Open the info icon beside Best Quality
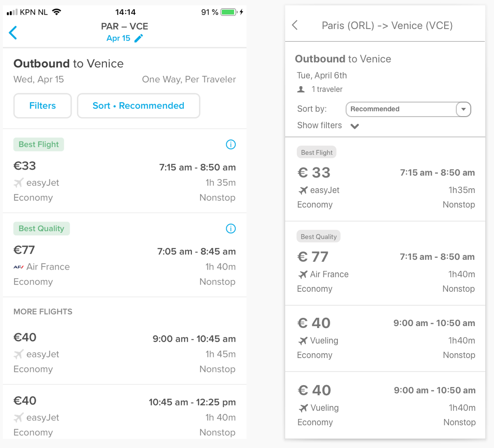Screen dimensions: 494x448 (x=231, y=228)
